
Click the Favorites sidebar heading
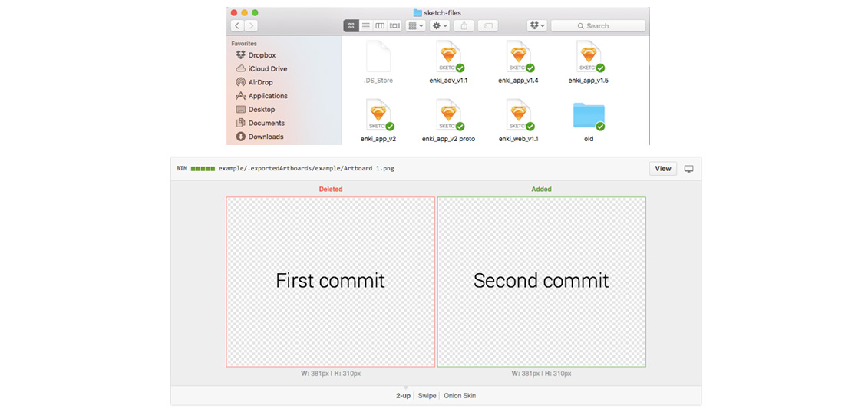pos(244,43)
